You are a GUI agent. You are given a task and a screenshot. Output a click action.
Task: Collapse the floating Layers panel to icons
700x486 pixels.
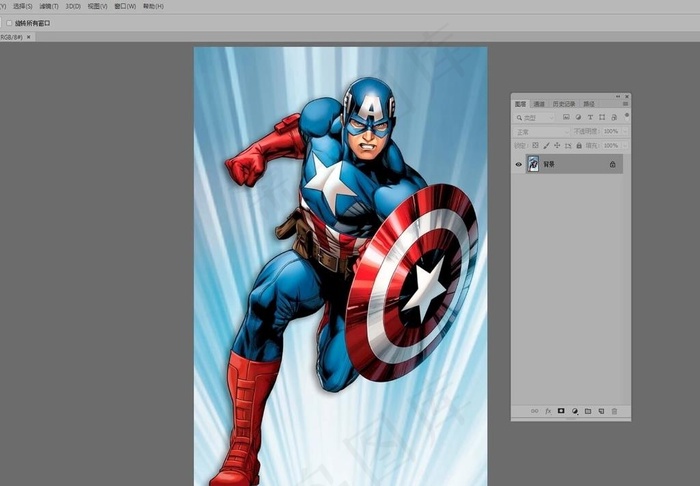(618, 96)
